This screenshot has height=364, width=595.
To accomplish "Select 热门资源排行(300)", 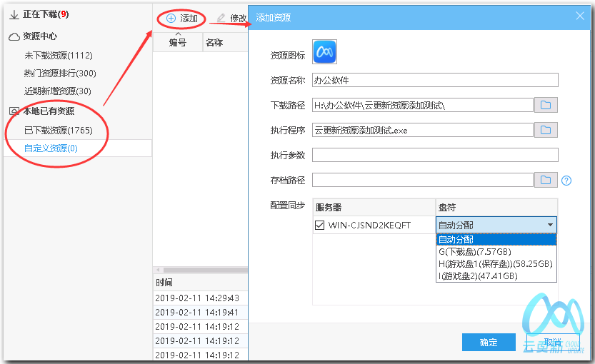I will tap(60, 74).
